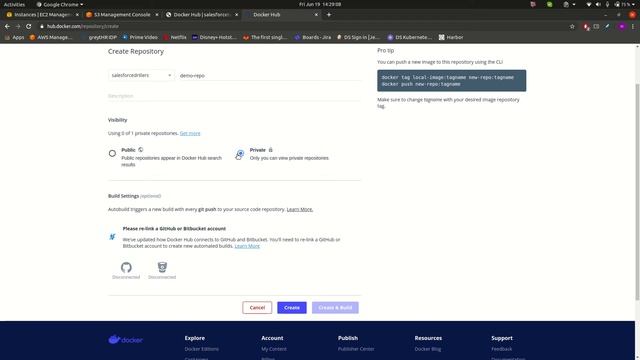Click the Explore footer heading
640x360 pixels.
pyautogui.click(x=195, y=338)
